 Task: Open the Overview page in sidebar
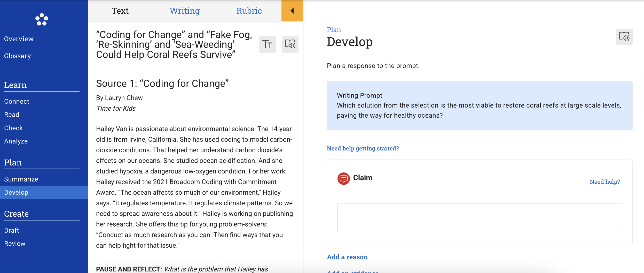click(19, 39)
